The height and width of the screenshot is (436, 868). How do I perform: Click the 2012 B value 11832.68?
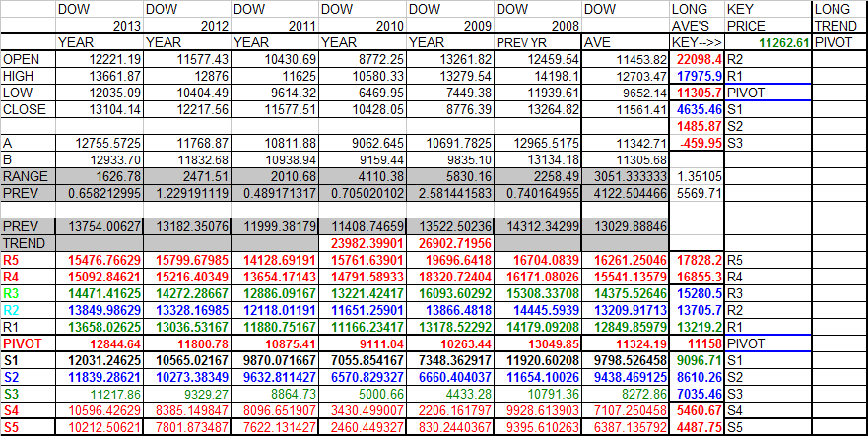187,159
